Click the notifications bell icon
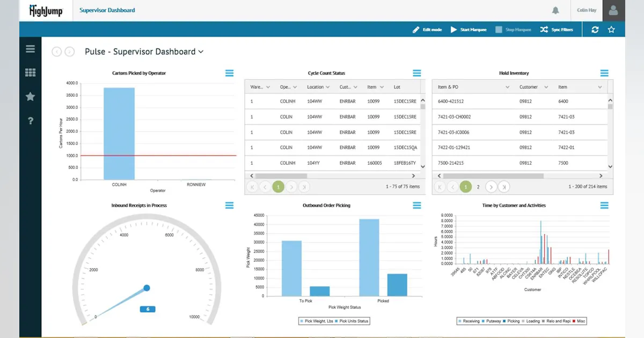 click(x=555, y=10)
